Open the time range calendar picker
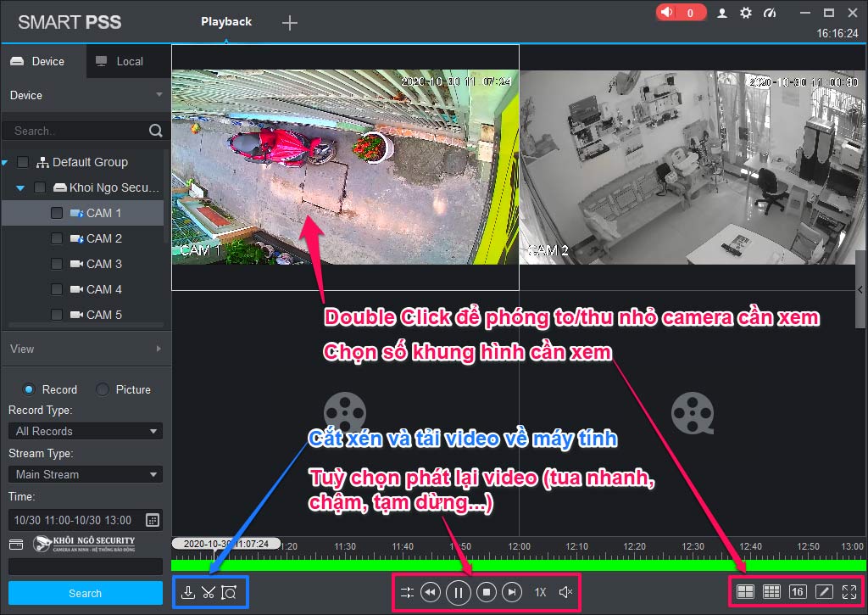 (x=153, y=520)
